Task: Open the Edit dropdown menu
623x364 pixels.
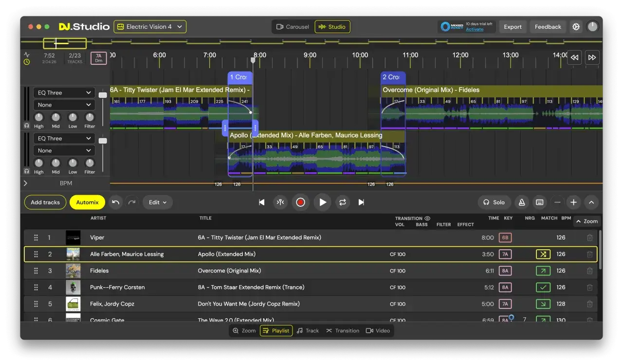Action: [158, 202]
